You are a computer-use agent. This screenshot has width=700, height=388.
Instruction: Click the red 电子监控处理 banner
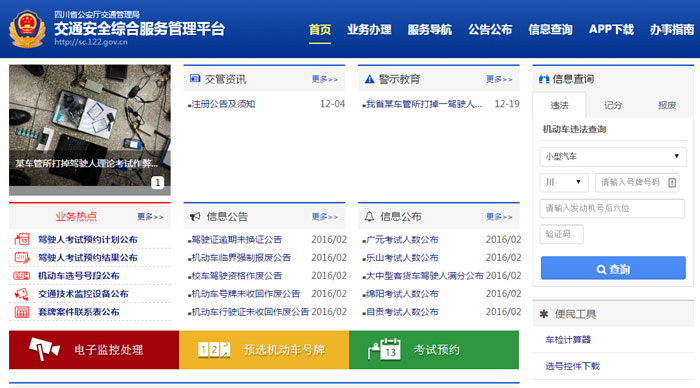94,350
